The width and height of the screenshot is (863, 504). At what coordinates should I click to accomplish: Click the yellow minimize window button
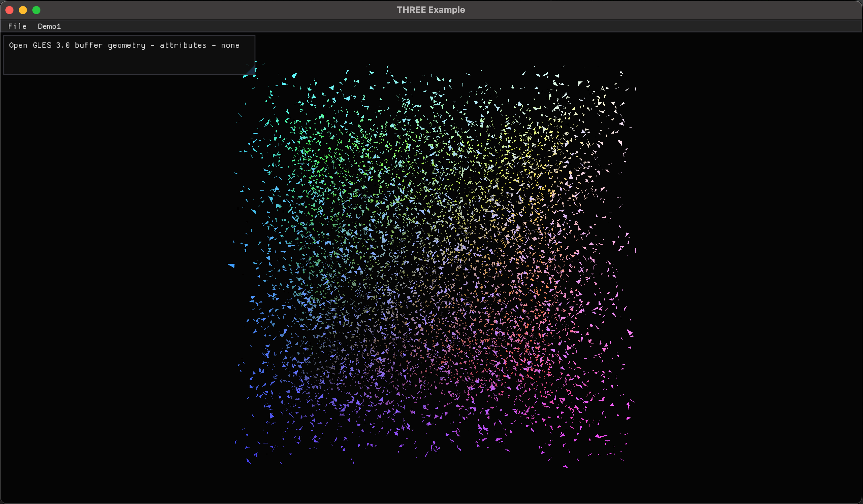click(23, 10)
